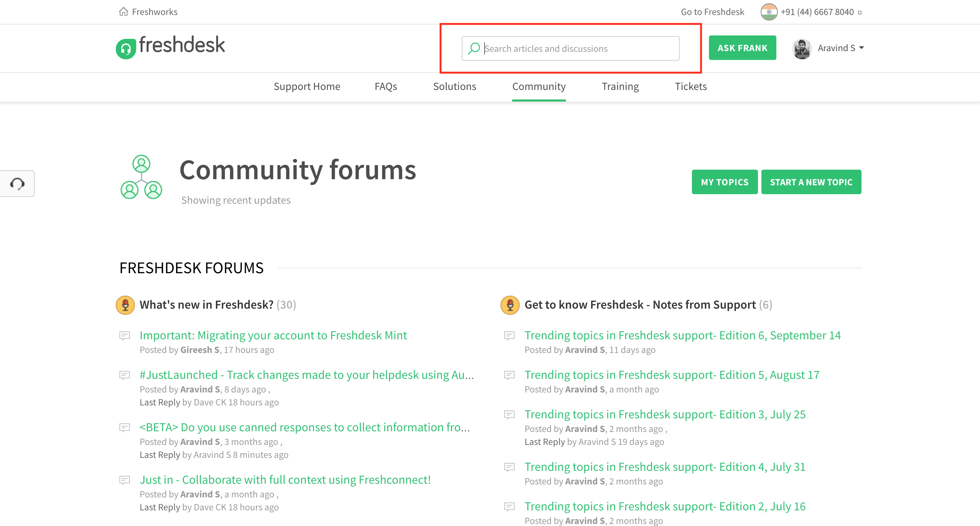Click microphone icon beside Notes from Support
The image size is (980, 526).
tap(510, 305)
